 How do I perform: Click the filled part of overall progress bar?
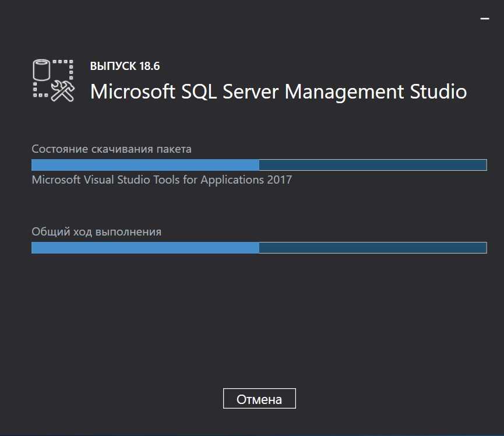[x=144, y=248]
